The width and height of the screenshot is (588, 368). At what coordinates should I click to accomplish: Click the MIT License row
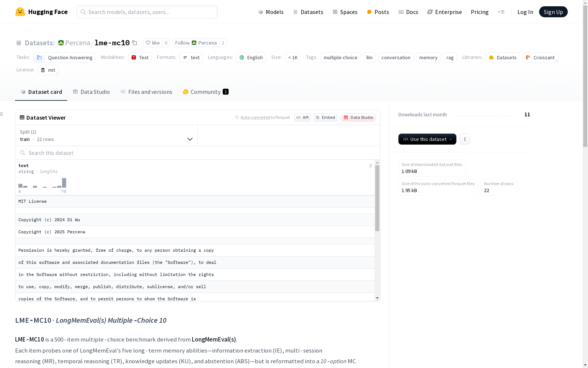(195, 201)
